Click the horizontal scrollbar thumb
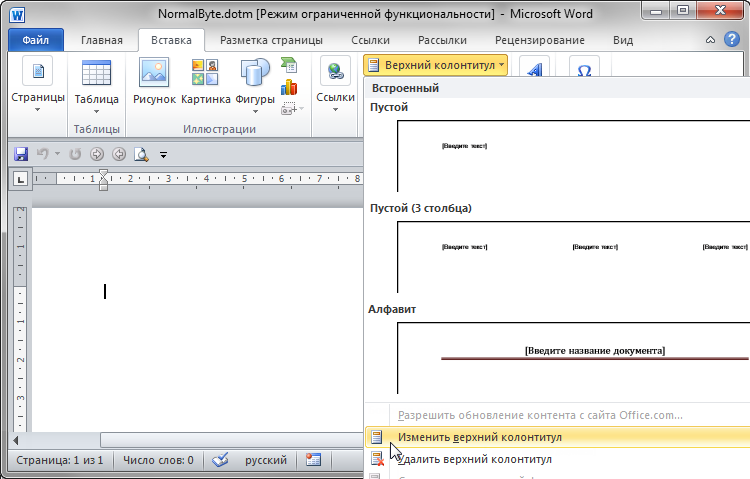Viewport: 750px width, 479px height. click(232, 440)
